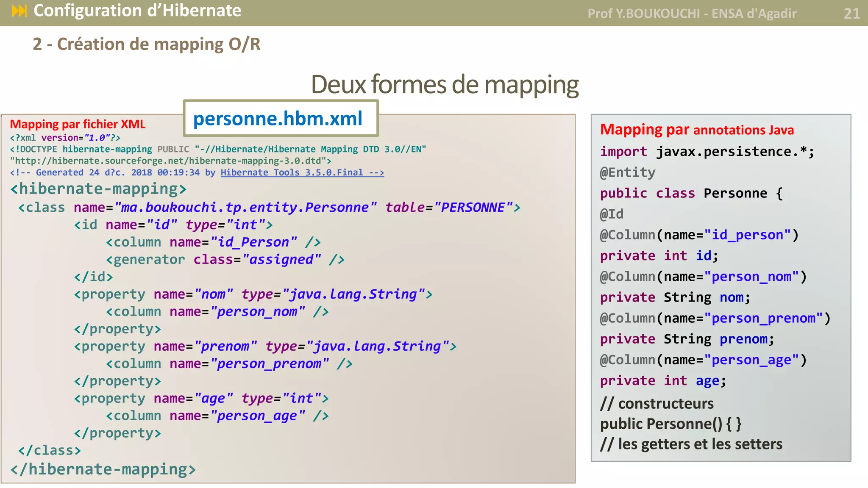Click the red label Mapping par fichier XML

(78, 124)
